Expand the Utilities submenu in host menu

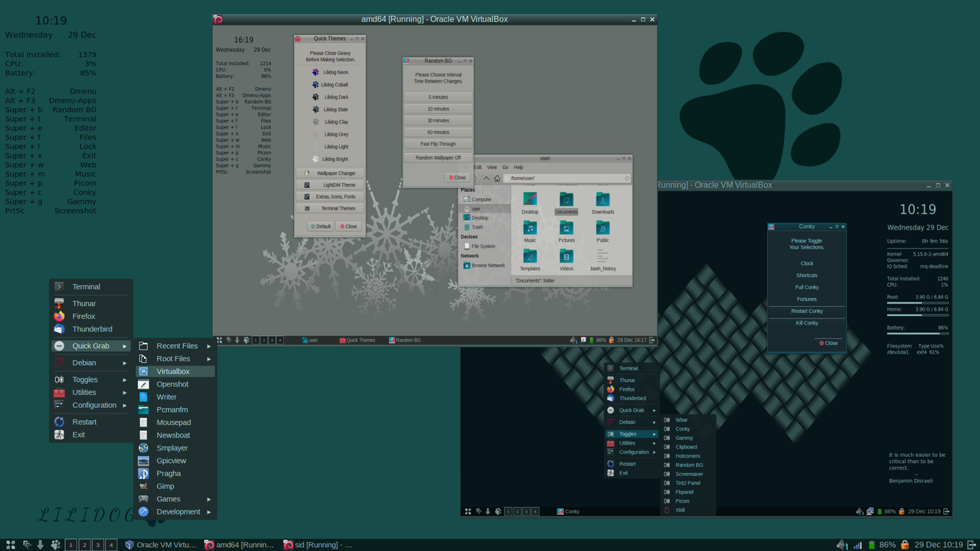[91, 392]
